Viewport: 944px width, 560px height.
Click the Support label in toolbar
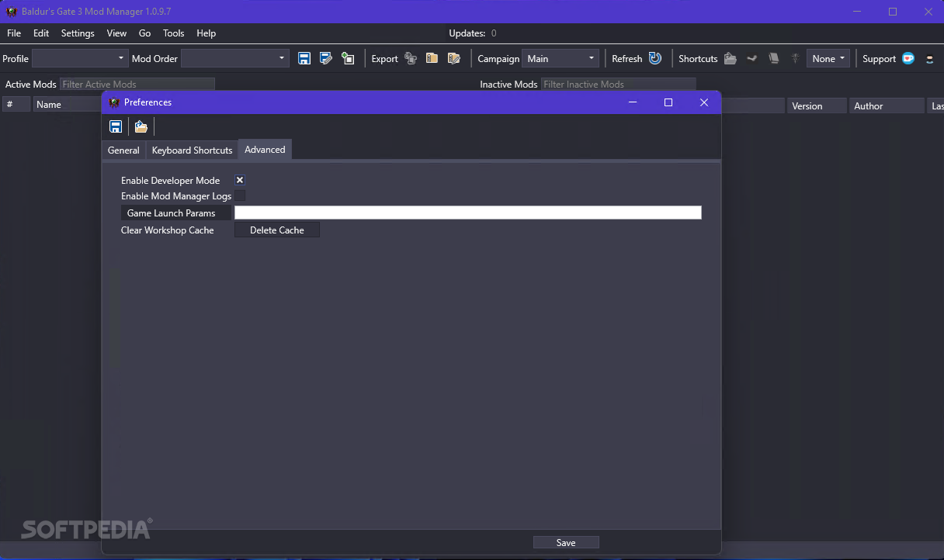tap(879, 59)
